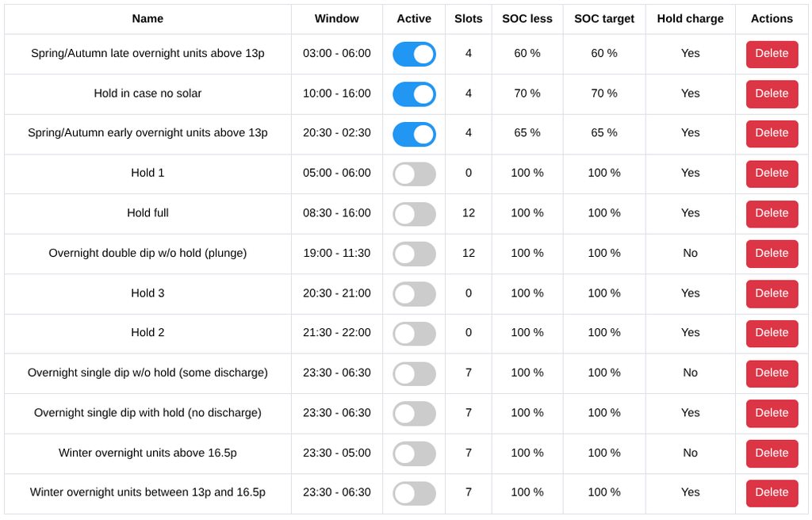Click the Name column header
Screen dimensions: 812x520
pos(147,19)
